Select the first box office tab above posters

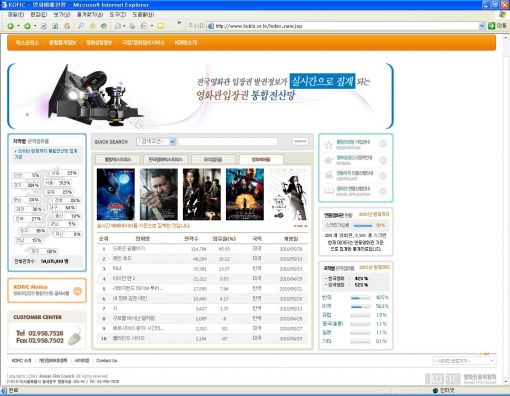118,160
